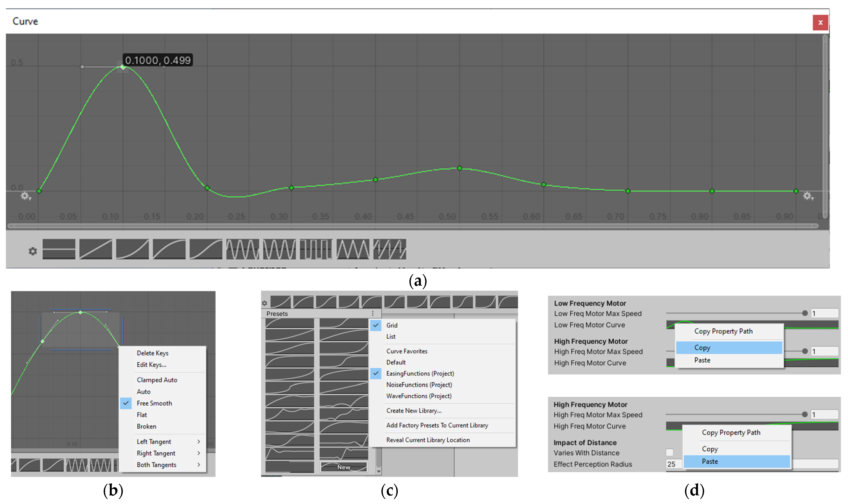The image size is (848, 504).
Task: Select WaveFunctions (Project) library
Action: coord(418,396)
